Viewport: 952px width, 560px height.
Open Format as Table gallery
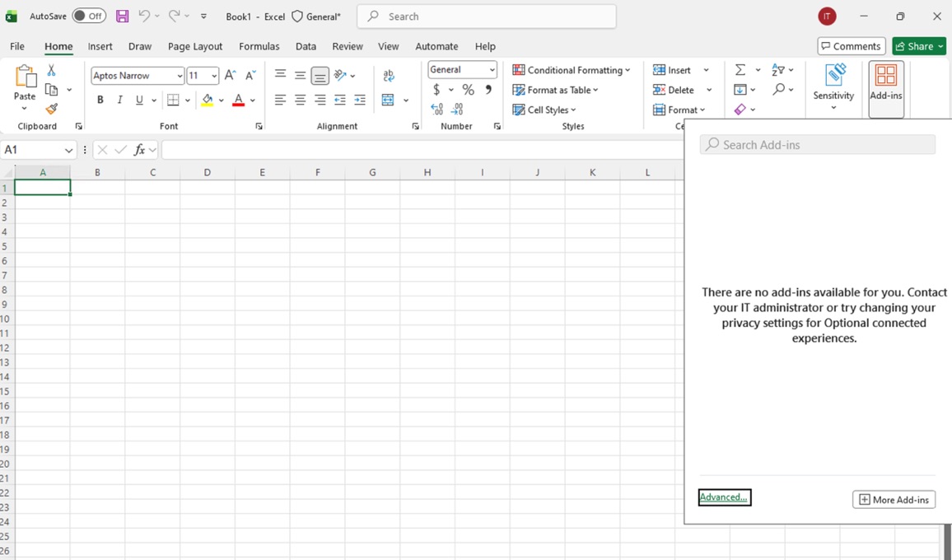pos(556,90)
